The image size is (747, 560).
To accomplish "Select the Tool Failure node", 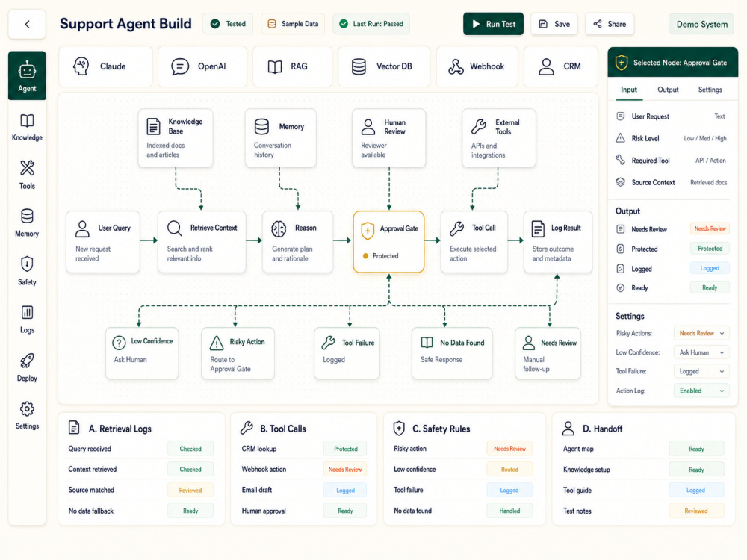I will point(347,353).
